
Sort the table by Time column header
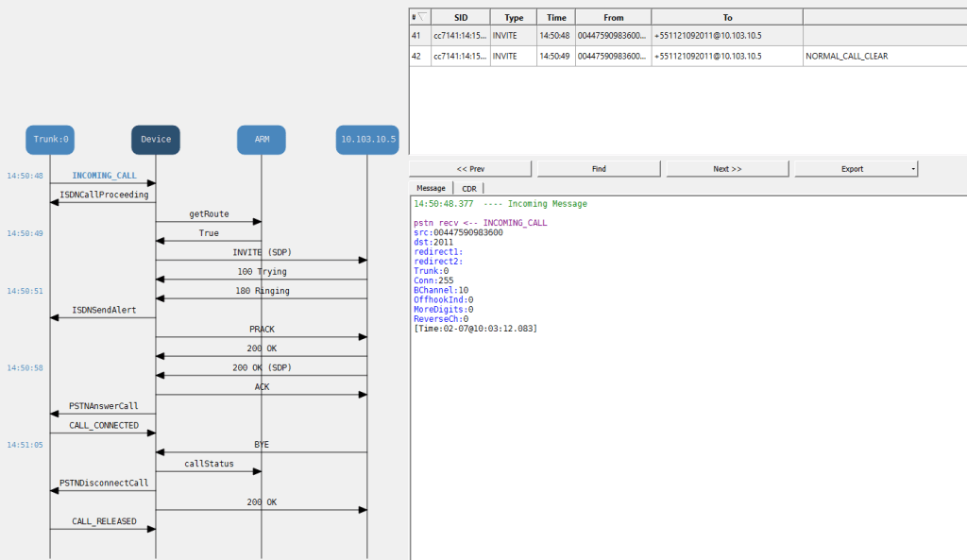pos(556,17)
